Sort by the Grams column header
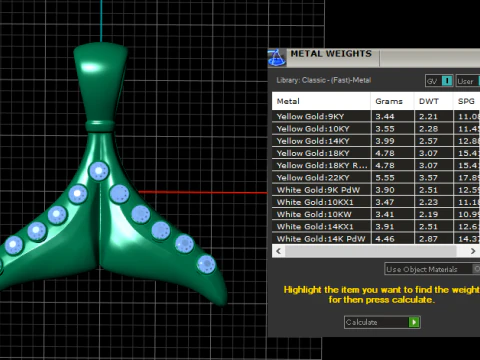Screen dimensions: 480x360 [392, 101]
